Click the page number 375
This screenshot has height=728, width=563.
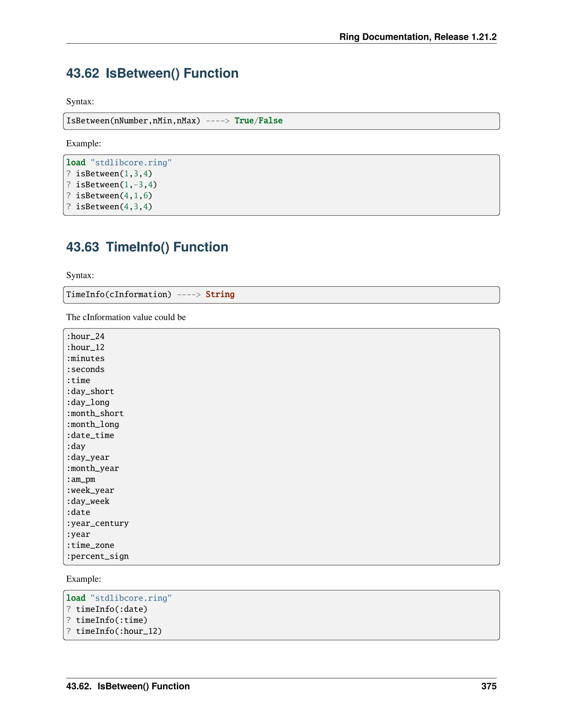tap(489, 686)
